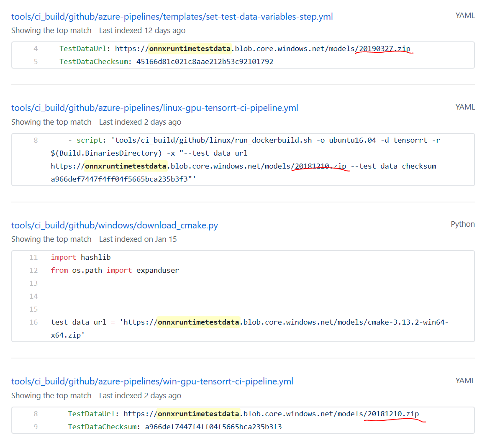
Task: Open set-test-data-variables-step.yml file link
Action: 172,17
